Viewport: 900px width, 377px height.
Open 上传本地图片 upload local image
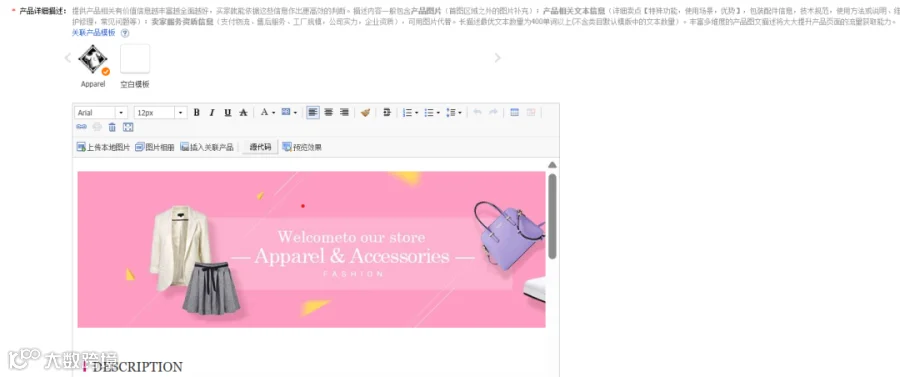(103, 147)
